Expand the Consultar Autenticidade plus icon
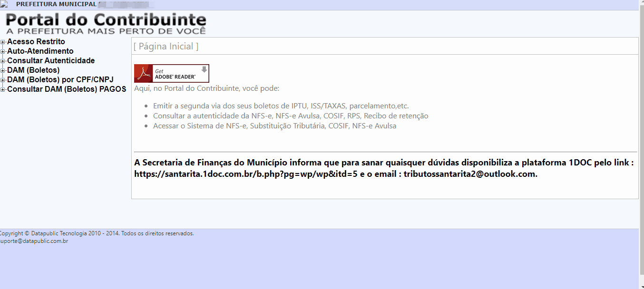This screenshot has width=644, height=289. tap(3, 61)
